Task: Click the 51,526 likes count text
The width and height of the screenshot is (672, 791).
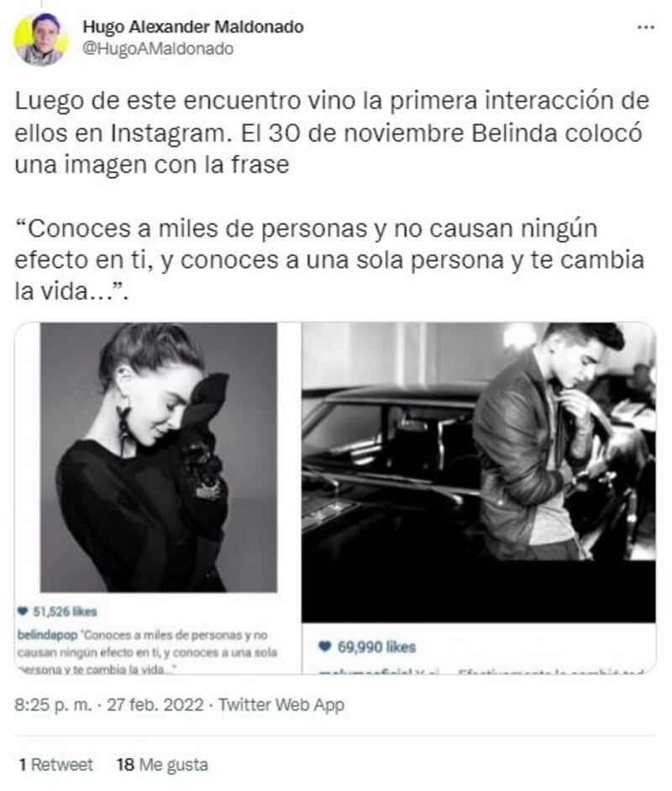Action: [x=65, y=611]
